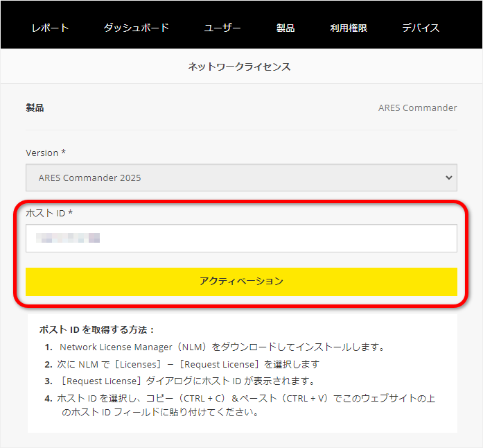This screenshot has height=448, width=483.
Task: Click the ネットワークライセンス page heading
Action: click(x=239, y=67)
